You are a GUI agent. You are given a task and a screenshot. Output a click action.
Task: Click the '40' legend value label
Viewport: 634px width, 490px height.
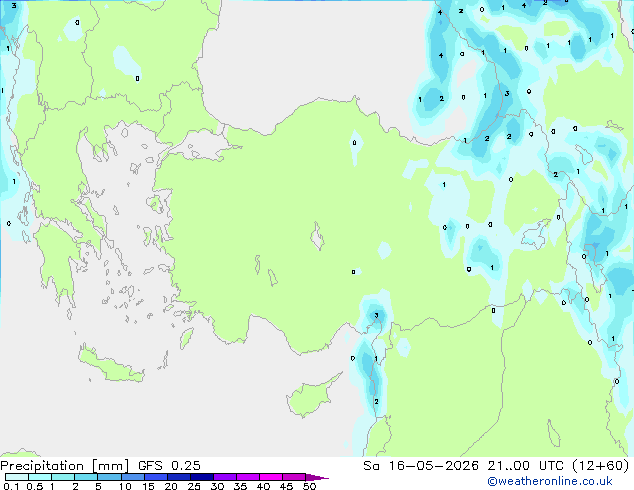[263, 486]
